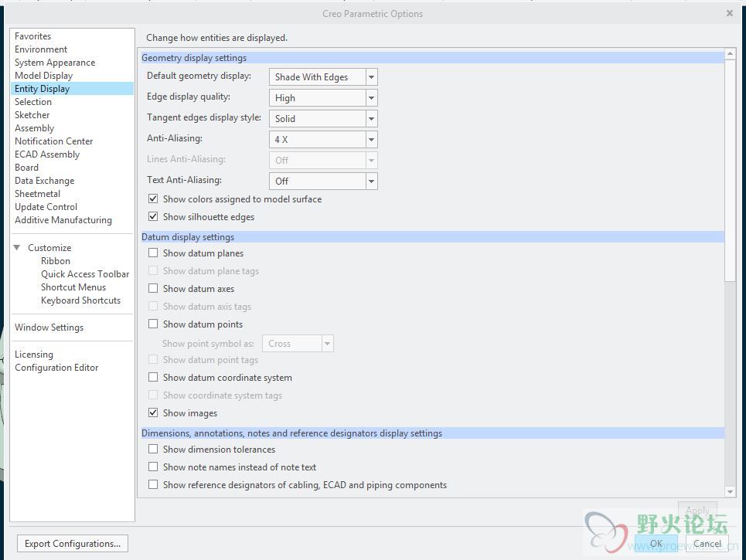Close the Creo Parametric Options dialog
746x560 pixels.
tap(729, 13)
